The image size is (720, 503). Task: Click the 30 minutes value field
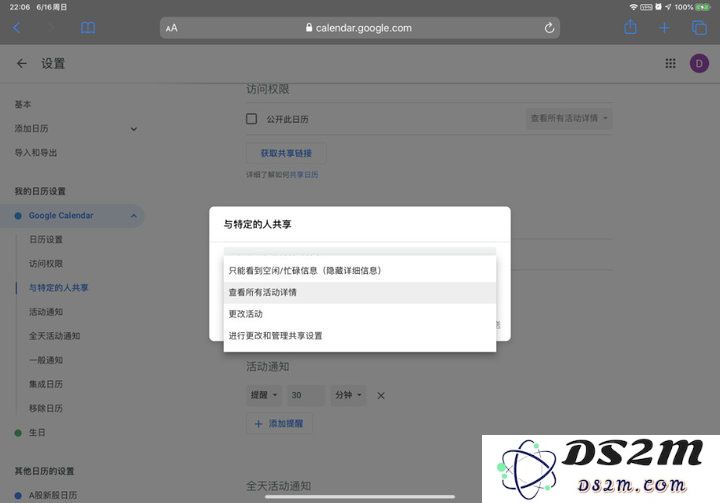pos(306,395)
